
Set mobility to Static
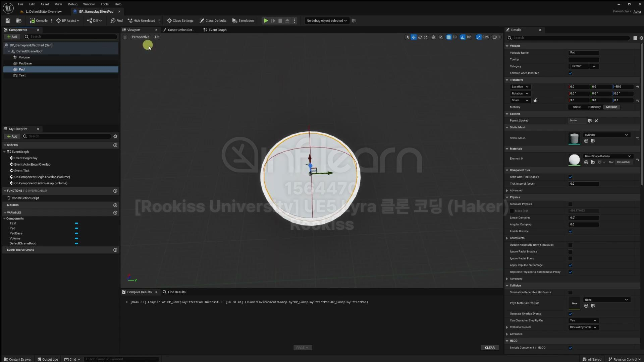pos(577,107)
